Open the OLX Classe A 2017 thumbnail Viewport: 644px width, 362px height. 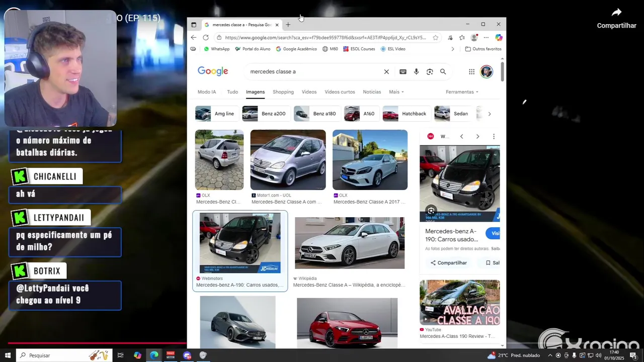tap(370, 160)
